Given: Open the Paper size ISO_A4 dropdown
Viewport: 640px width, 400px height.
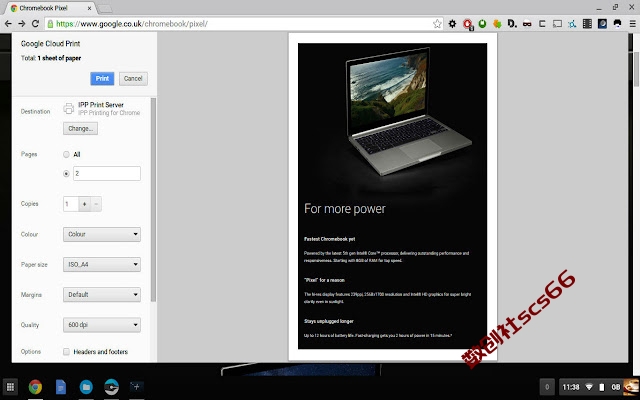Looking at the screenshot, I should point(102,264).
